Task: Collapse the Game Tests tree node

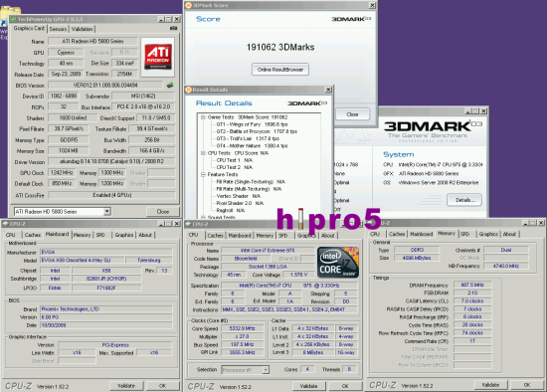Action: click(203, 117)
